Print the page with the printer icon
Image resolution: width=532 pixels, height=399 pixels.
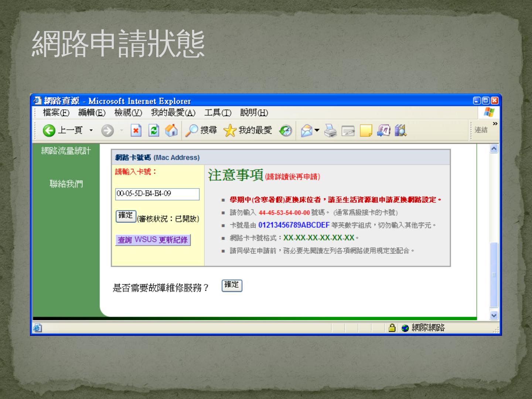[331, 130]
